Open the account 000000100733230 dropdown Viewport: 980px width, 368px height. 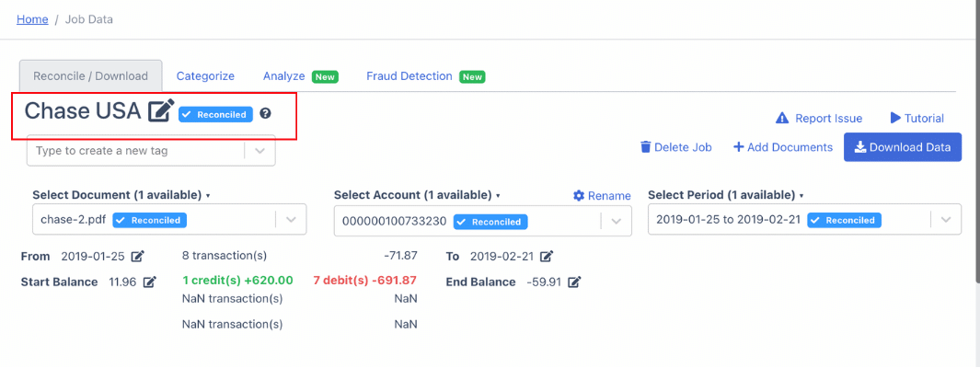point(483,221)
